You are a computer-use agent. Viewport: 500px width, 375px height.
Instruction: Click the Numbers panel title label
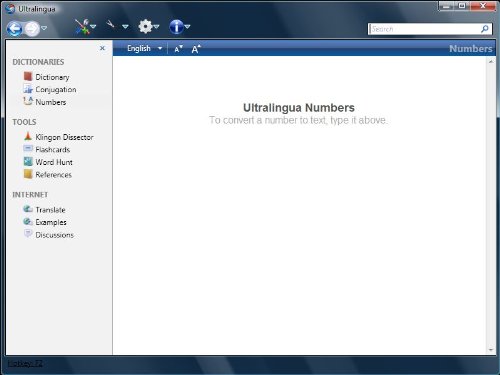[x=471, y=49]
